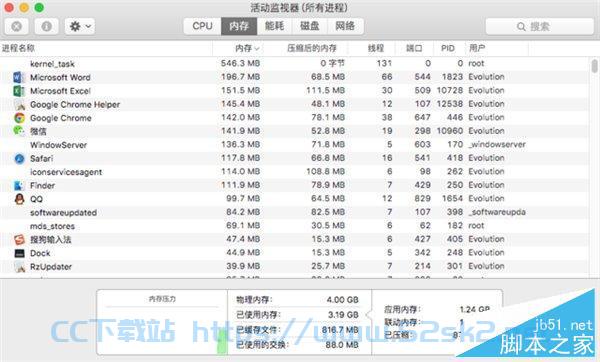
Task: Select the softwareupdated process row
Action: (295, 212)
